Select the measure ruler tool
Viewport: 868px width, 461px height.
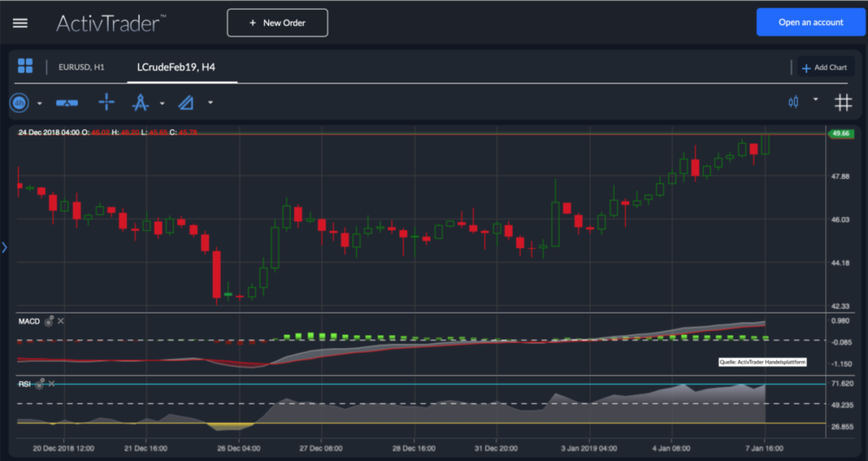[x=67, y=103]
